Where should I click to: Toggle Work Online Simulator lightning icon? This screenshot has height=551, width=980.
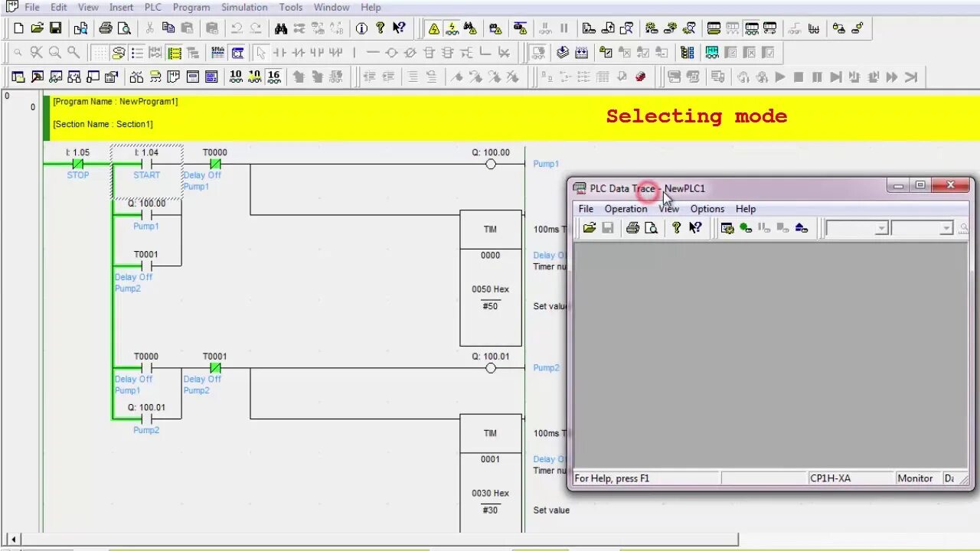coord(452,28)
